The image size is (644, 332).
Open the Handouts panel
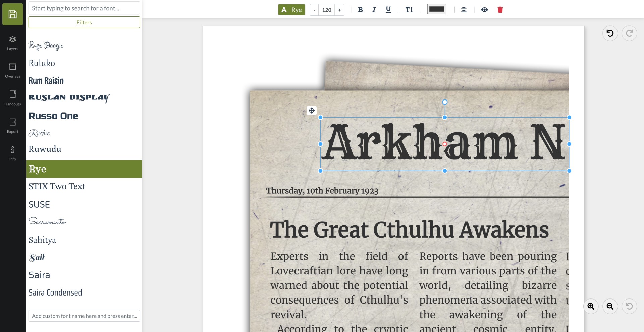tap(13, 98)
